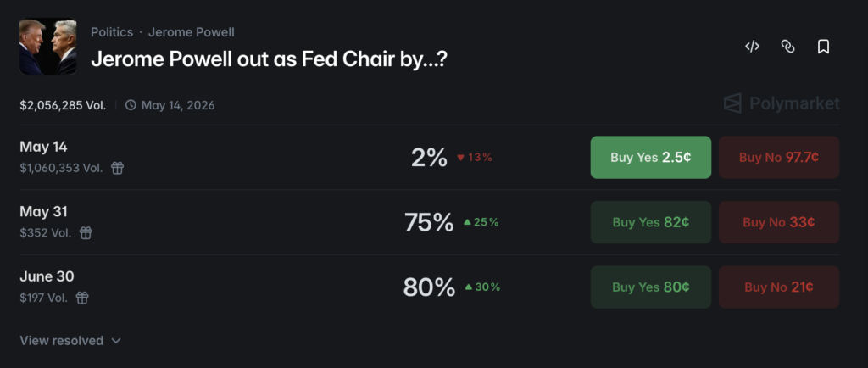Buy No at 21¢ for June 30
868x368 pixels.
coord(778,287)
